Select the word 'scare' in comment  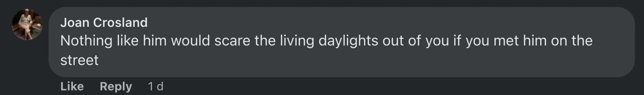(232, 41)
